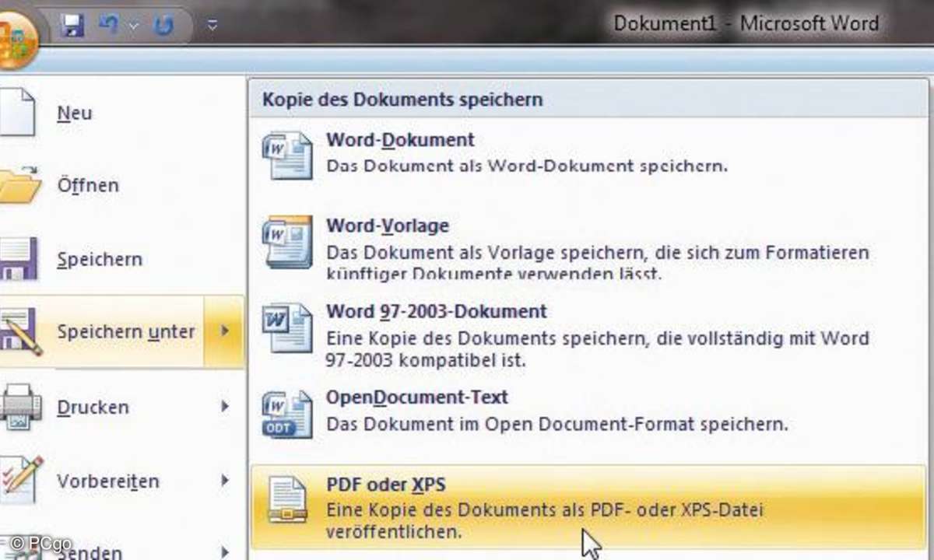Click text 'Das Dokument im Open Document-Format speichern.'
Viewport: 934px width, 560px height.
557,424
